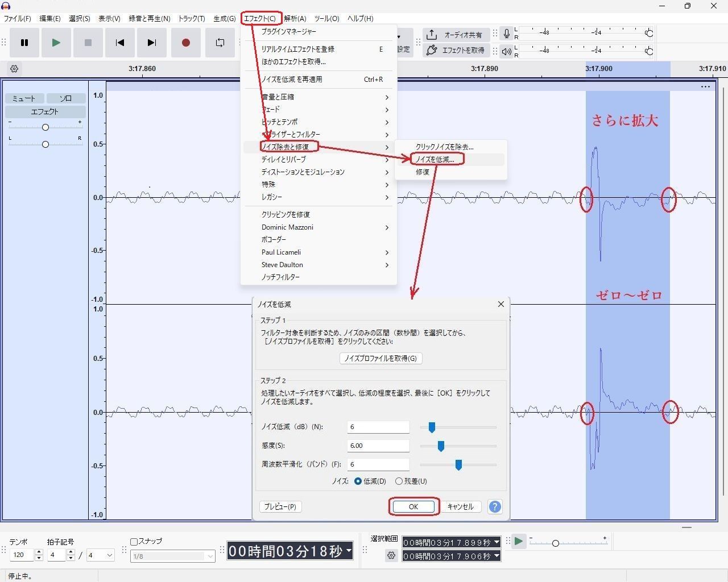Click the speaker playback meter icon
Screen dimensions: 728x582
point(506,52)
